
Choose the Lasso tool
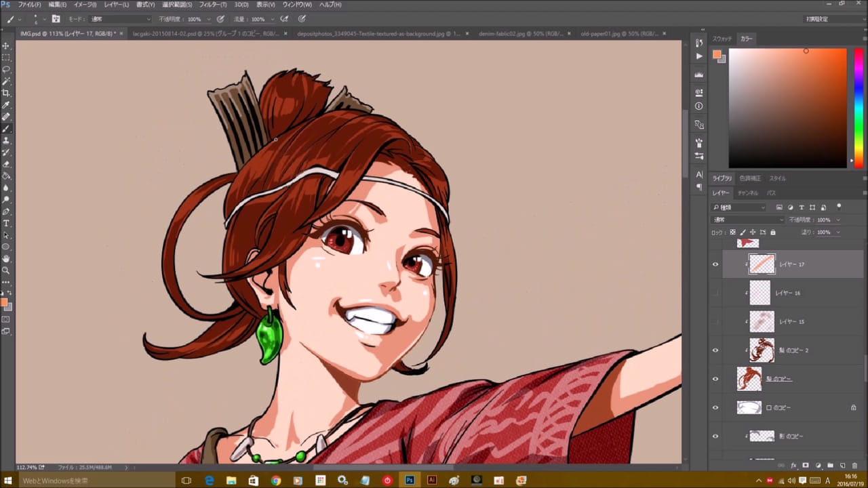coord(6,69)
